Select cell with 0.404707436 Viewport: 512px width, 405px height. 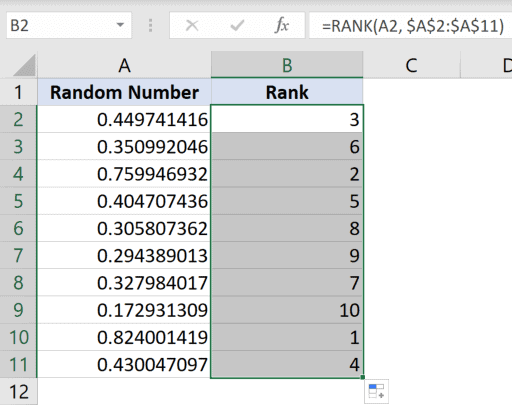(x=124, y=201)
